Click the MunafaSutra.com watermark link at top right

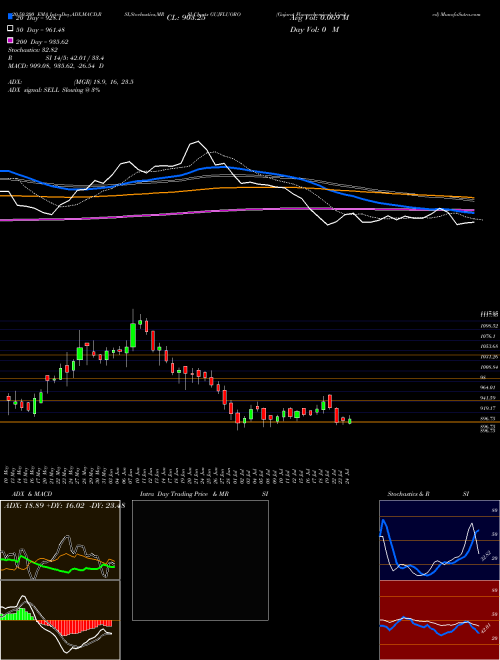click(462, 14)
